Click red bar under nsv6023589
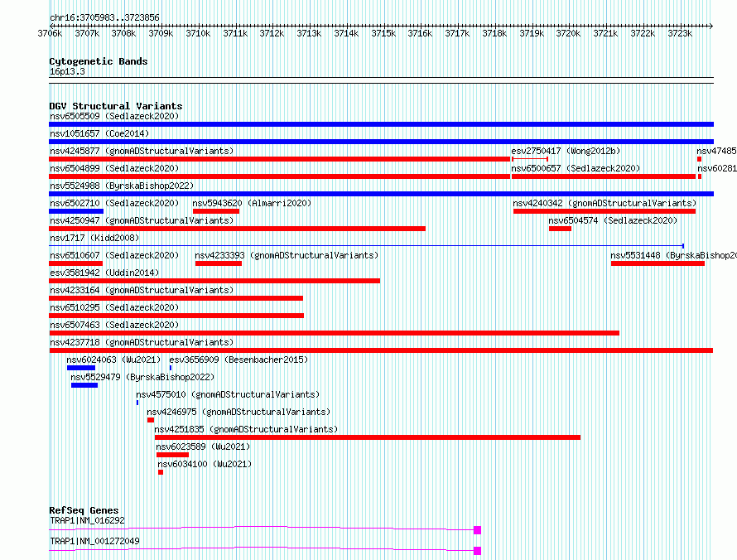 [x=172, y=455]
